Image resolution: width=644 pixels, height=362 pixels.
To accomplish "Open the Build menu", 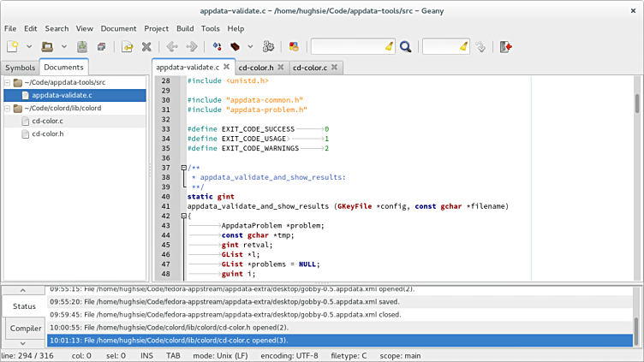I will pyautogui.click(x=185, y=28).
